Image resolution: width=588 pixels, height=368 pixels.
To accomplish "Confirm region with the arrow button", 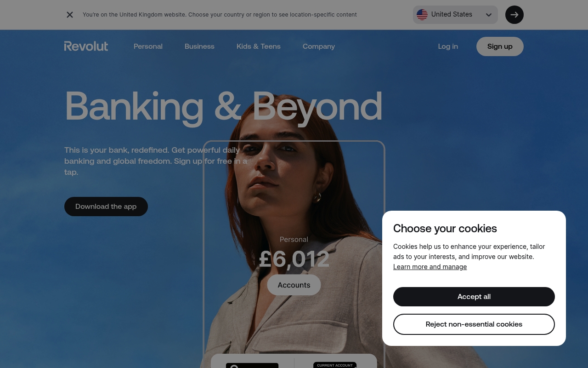I will coord(514,15).
